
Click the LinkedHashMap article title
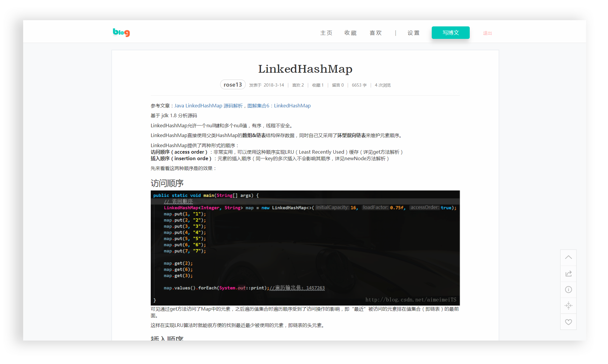coord(305,69)
